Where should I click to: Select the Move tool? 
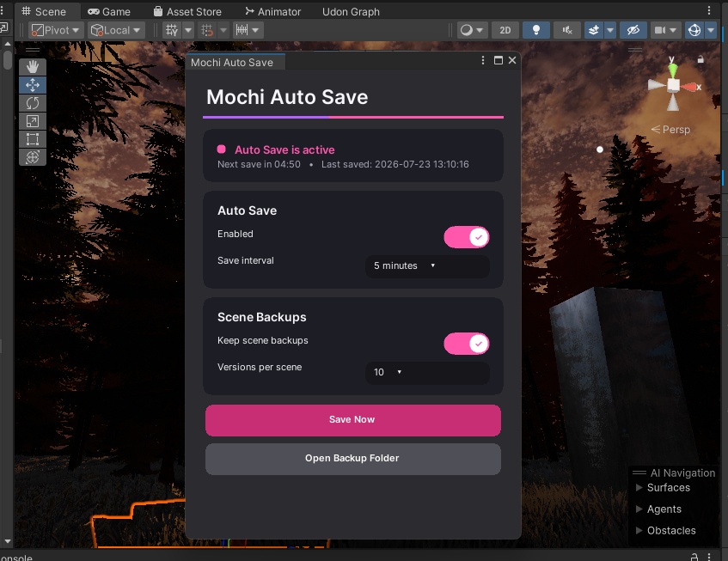33,85
